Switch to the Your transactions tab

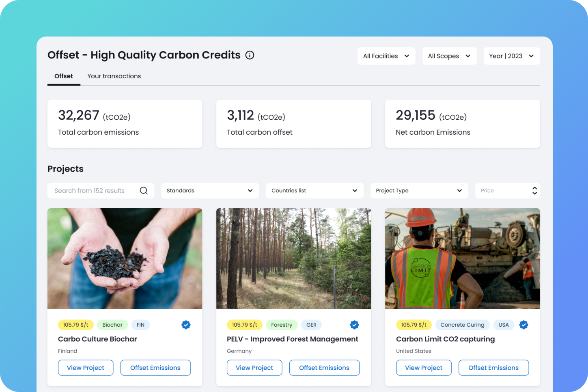[x=114, y=76]
